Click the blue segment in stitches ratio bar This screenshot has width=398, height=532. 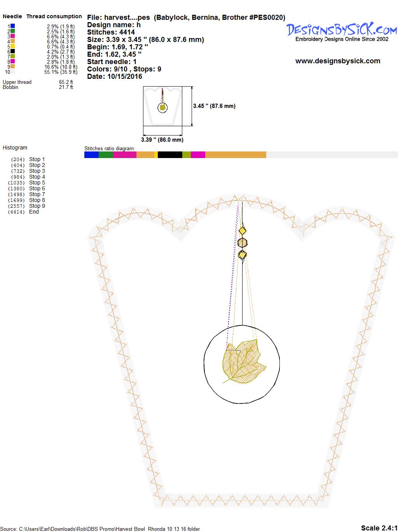coord(91,155)
